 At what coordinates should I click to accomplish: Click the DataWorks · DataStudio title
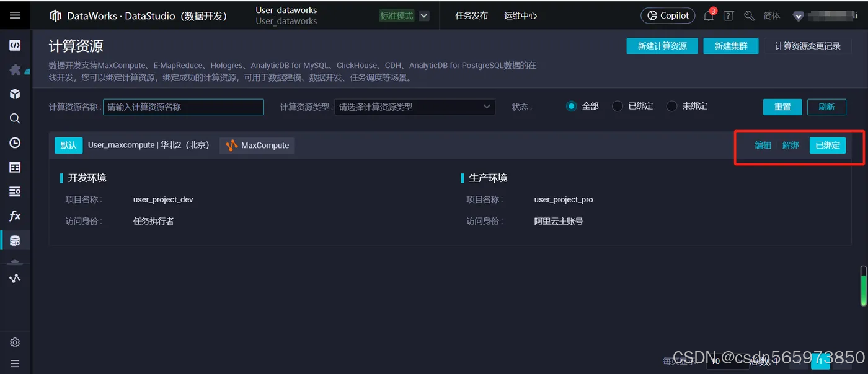[147, 16]
